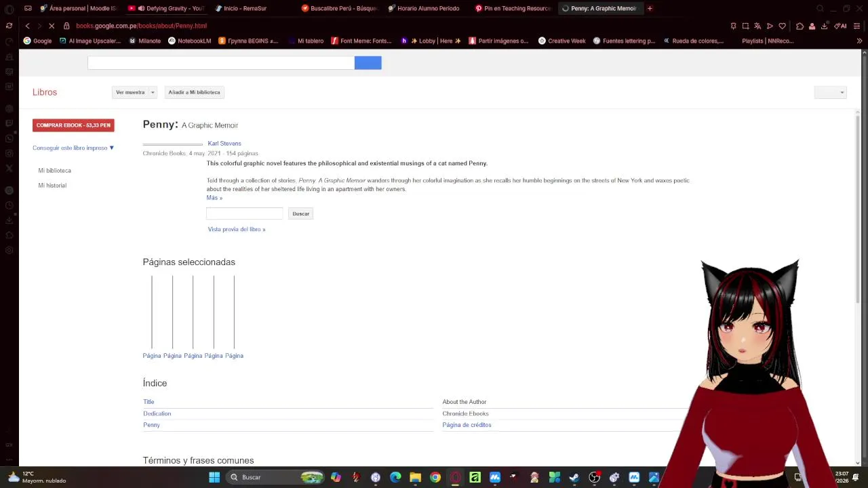Open the Google bookmark
The height and width of the screenshot is (488, 868).
pyautogui.click(x=37, y=41)
